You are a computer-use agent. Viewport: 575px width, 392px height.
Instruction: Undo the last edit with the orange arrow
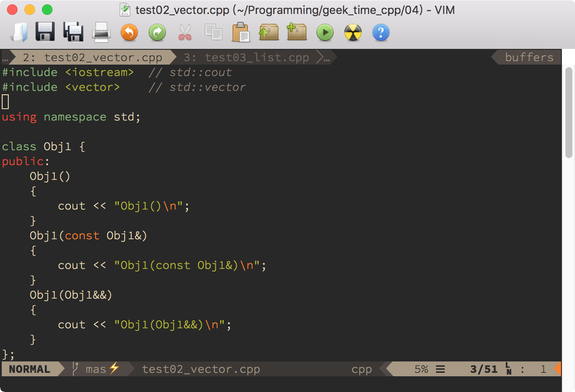point(129,32)
